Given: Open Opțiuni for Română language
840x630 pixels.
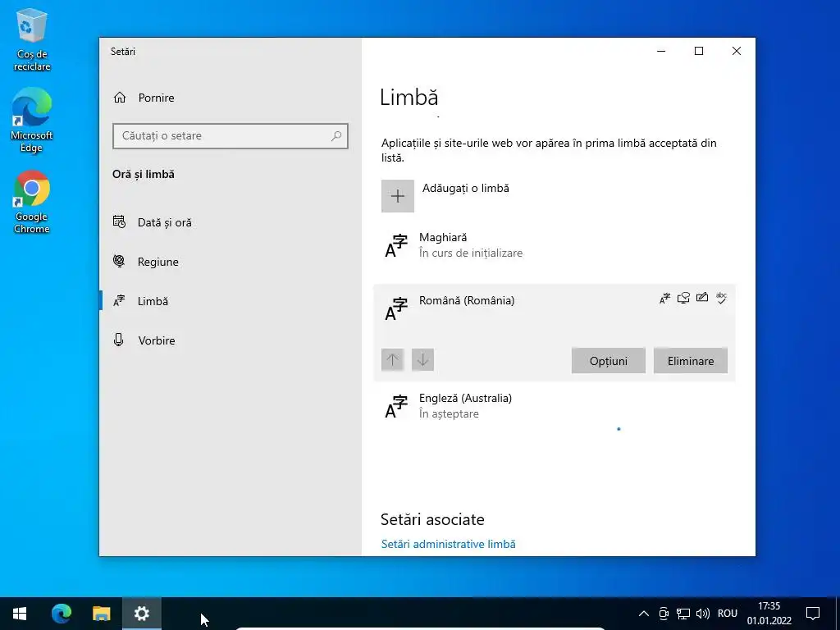Looking at the screenshot, I should [608, 361].
